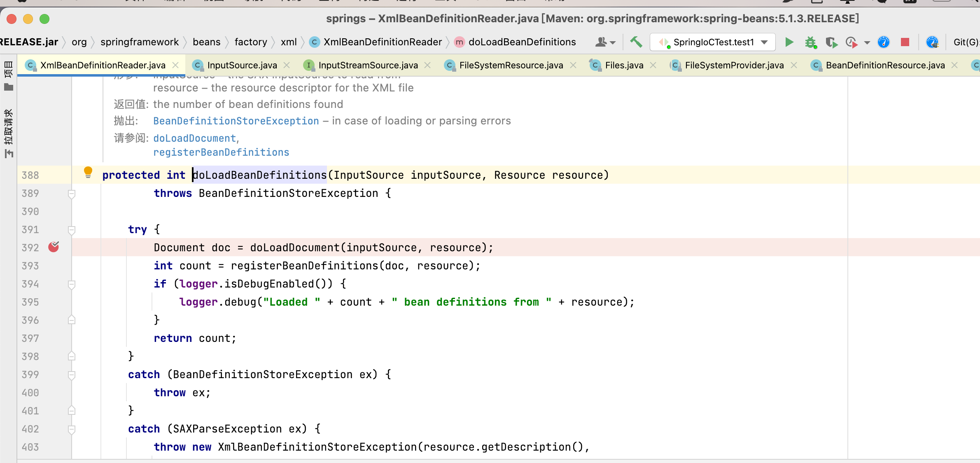The image size is (980, 463).
Task: Close the InputSource.java tab
Action: click(287, 65)
